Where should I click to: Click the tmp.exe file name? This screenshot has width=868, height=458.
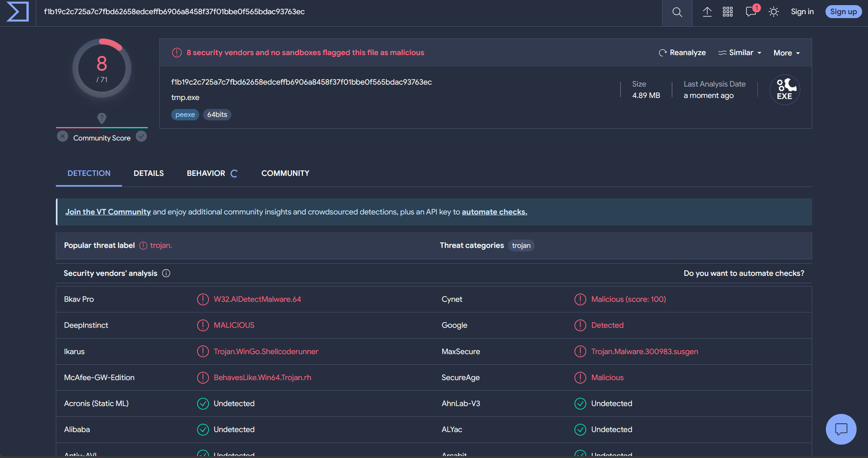point(185,97)
